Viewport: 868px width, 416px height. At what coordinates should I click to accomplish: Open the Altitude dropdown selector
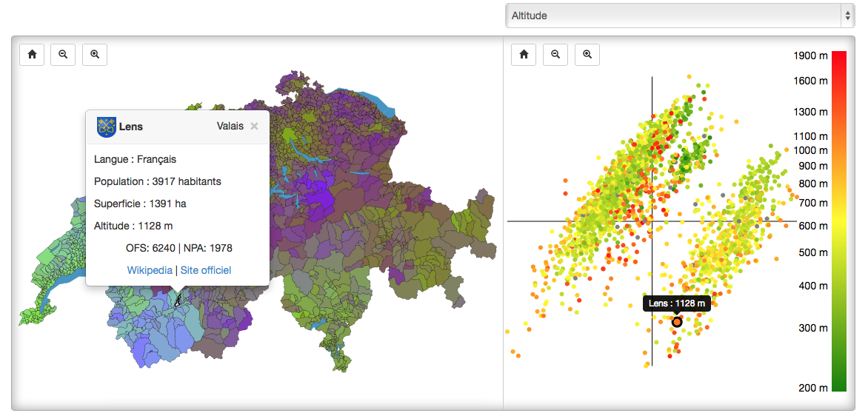[x=679, y=16]
